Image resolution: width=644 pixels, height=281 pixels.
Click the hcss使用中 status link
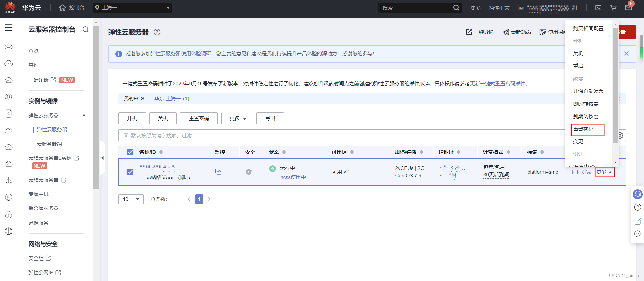click(x=293, y=177)
